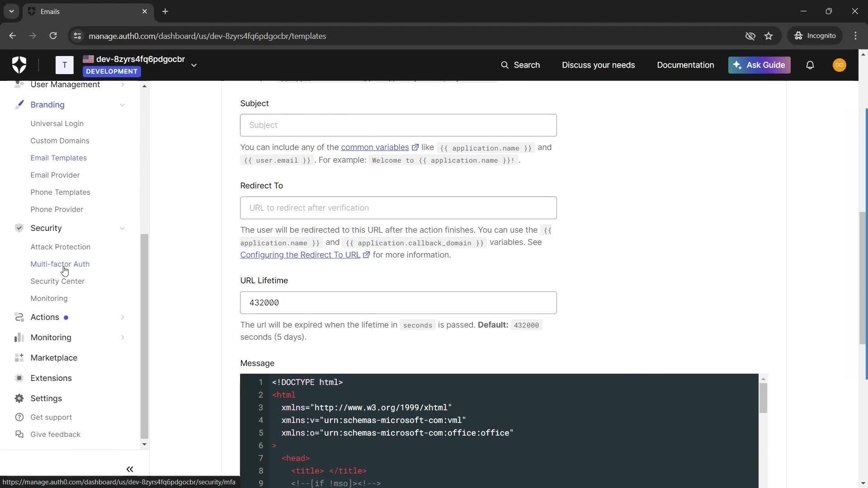Open the browser tab search dropdown
868x488 pixels.
[11, 11]
